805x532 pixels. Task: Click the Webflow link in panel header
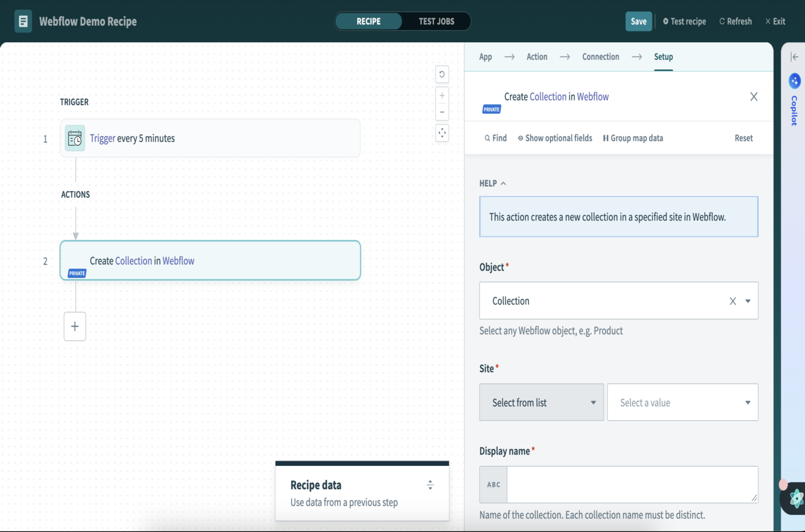pos(592,97)
